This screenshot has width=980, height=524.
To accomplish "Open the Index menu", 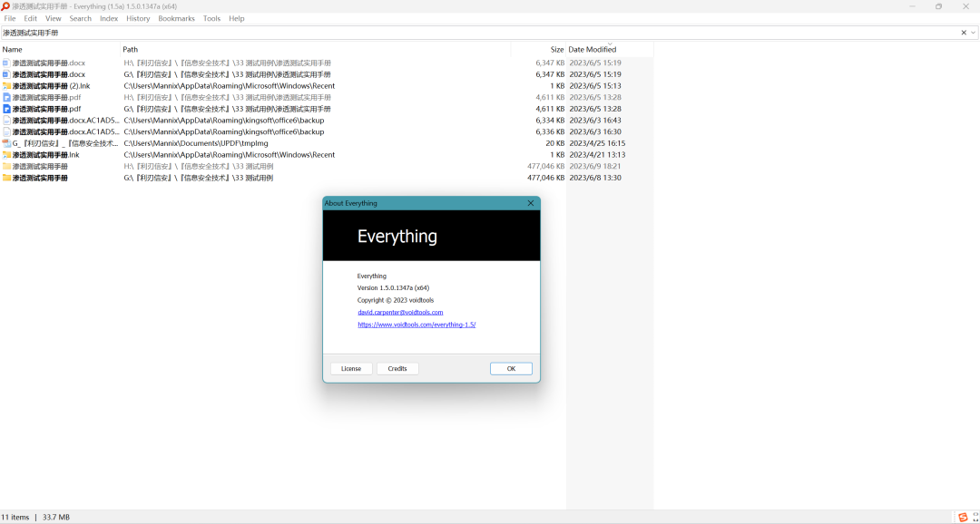I will 109,19.
